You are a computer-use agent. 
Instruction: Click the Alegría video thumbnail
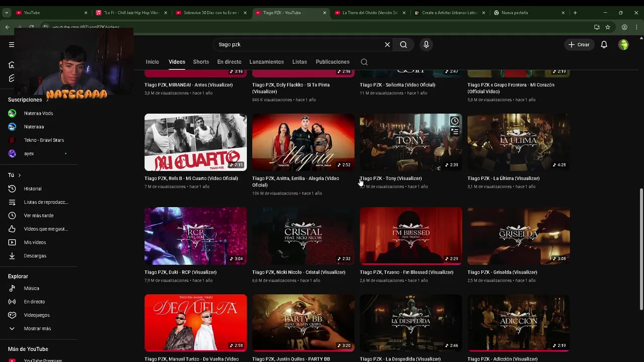click(x=303, y=142)
